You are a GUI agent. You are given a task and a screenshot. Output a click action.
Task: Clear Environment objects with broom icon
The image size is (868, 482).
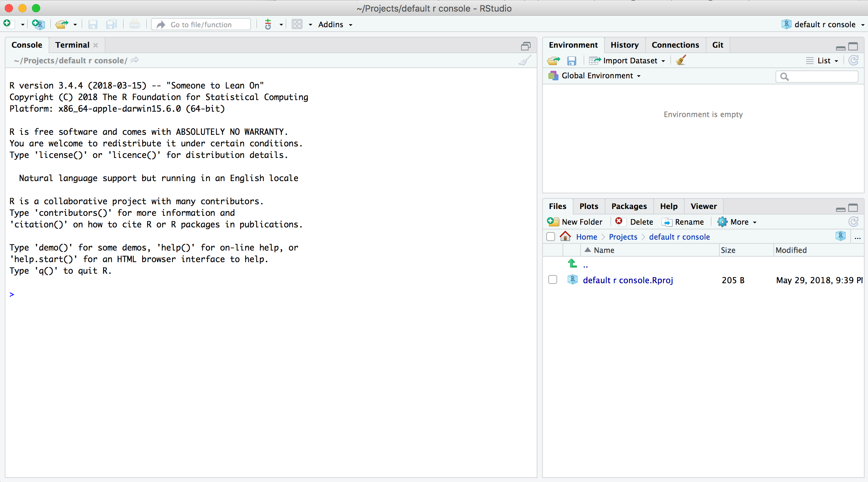[x=681, y=61]
